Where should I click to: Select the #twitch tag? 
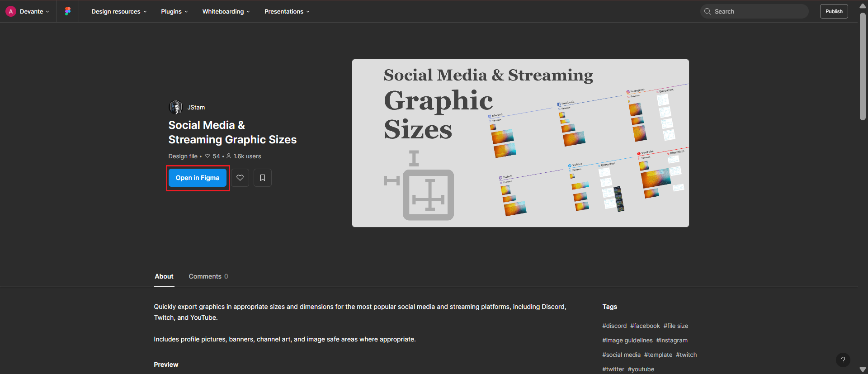click(x=686, y=355)
